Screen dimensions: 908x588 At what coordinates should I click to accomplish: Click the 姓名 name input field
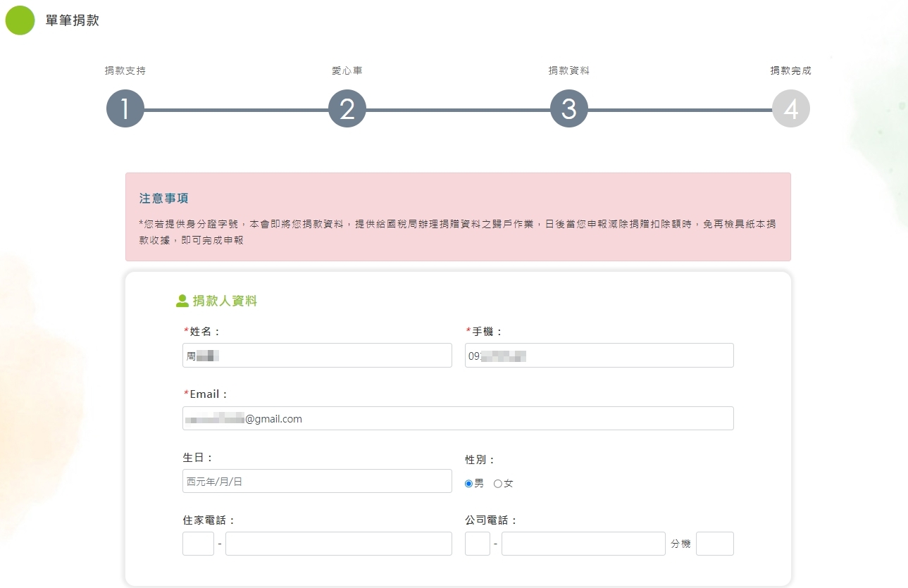tap(317, 356)
